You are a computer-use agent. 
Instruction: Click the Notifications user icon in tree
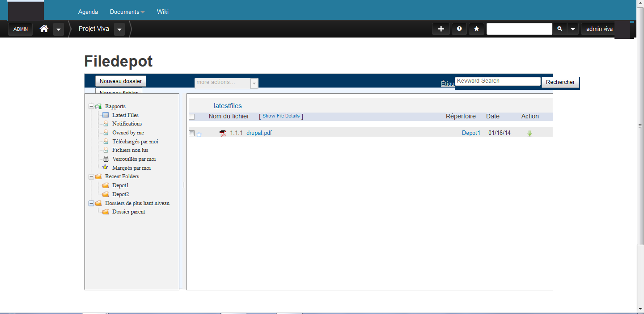coord(106,124)
